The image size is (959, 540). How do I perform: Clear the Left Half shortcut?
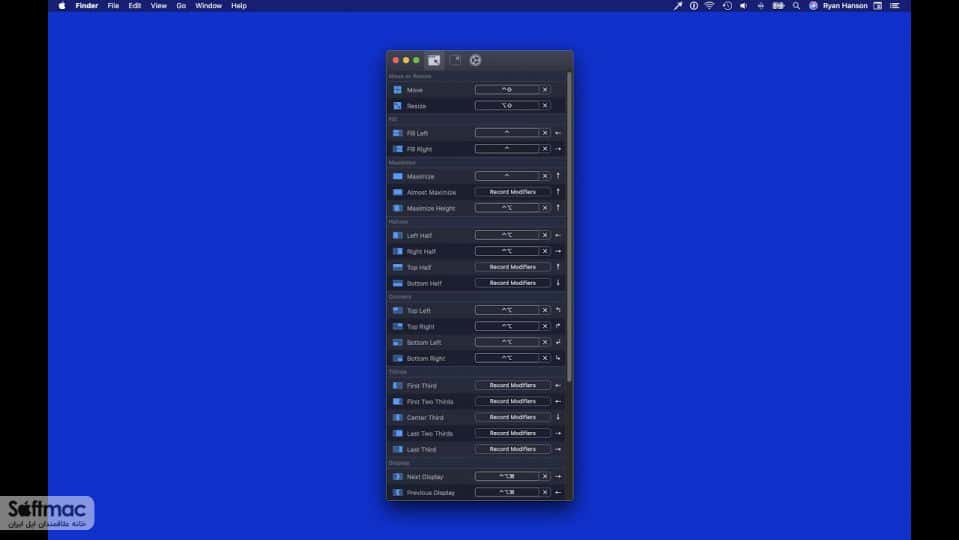545,235
